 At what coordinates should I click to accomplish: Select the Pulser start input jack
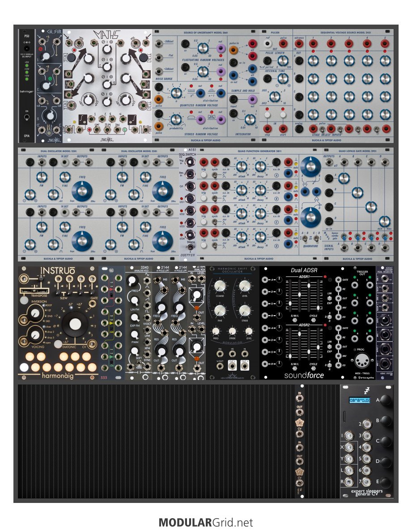click(283, 129)
